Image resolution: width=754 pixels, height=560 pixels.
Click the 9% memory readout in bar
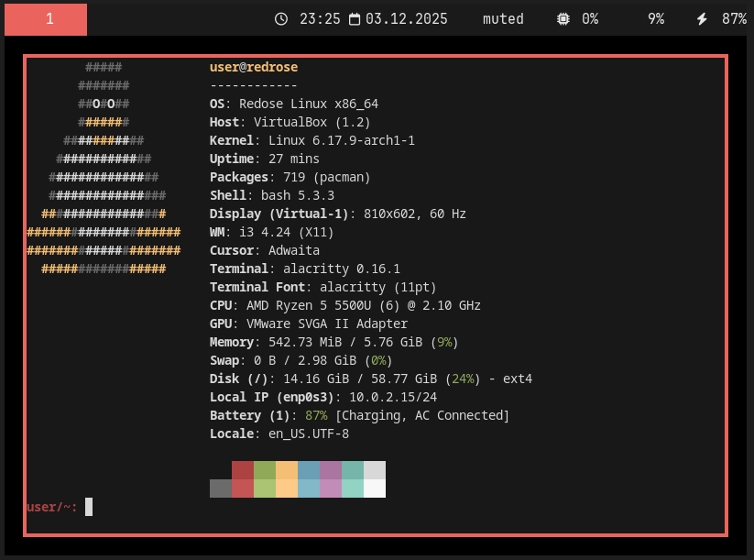(x=656, y=19)
